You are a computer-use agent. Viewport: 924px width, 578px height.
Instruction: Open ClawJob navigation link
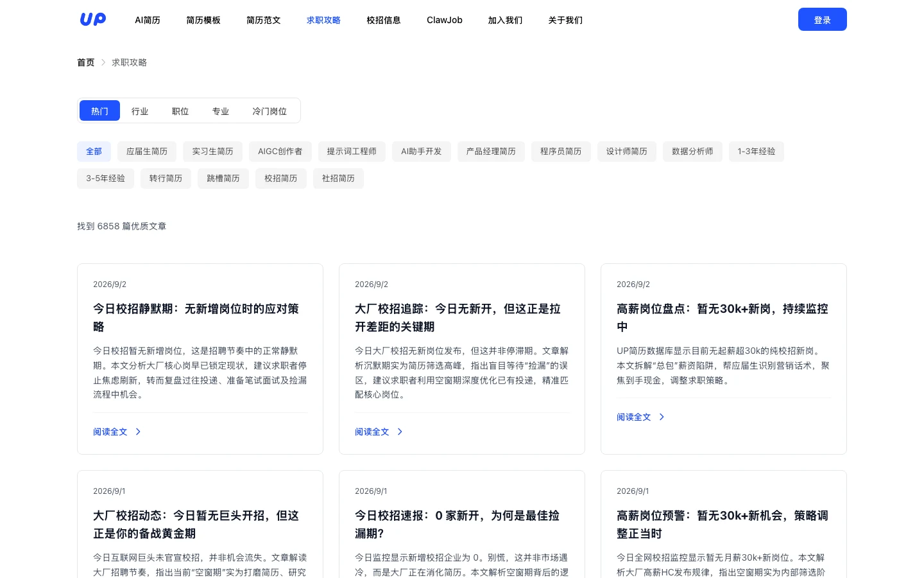(445, 20)
